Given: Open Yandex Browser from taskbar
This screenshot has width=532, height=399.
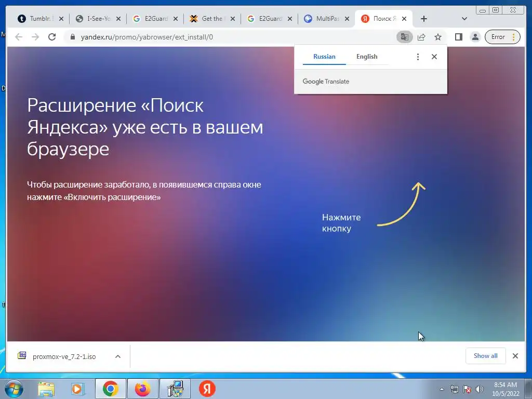Looking at the screenshot, I should tap(207, 389).
